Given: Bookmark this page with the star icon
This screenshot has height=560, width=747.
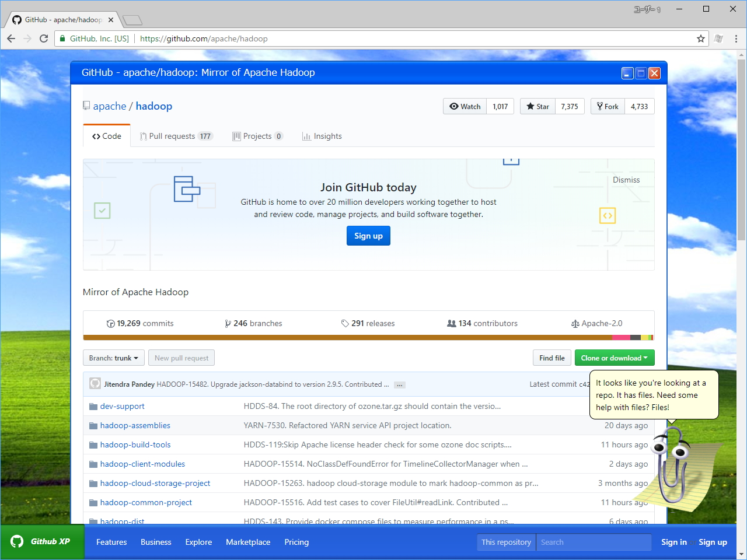Looking at the screenshot, I should coord(701,38).
